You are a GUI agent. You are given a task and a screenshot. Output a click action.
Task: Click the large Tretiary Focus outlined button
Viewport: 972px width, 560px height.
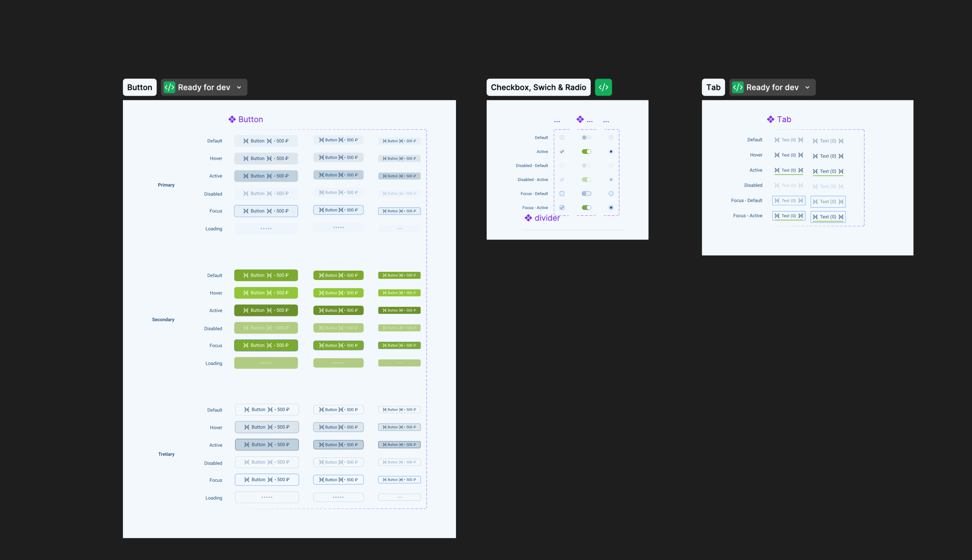click(267, 480)
